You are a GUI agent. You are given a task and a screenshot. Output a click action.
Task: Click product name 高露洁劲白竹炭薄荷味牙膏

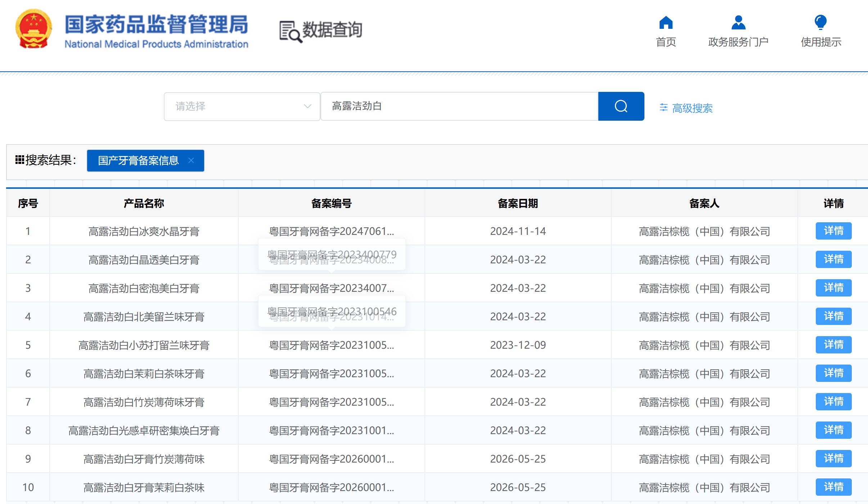[144, 402]
